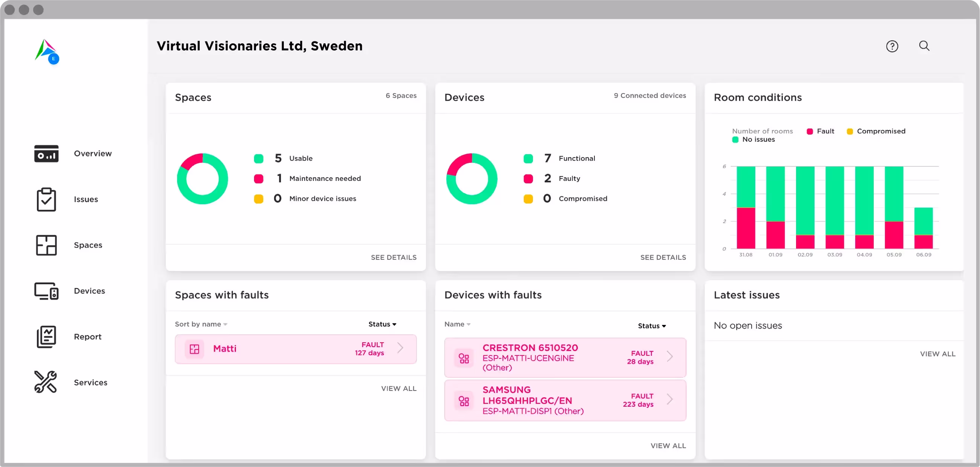
Task: Click VIEW ALL under Latest issues
Action: pos(937,354)
